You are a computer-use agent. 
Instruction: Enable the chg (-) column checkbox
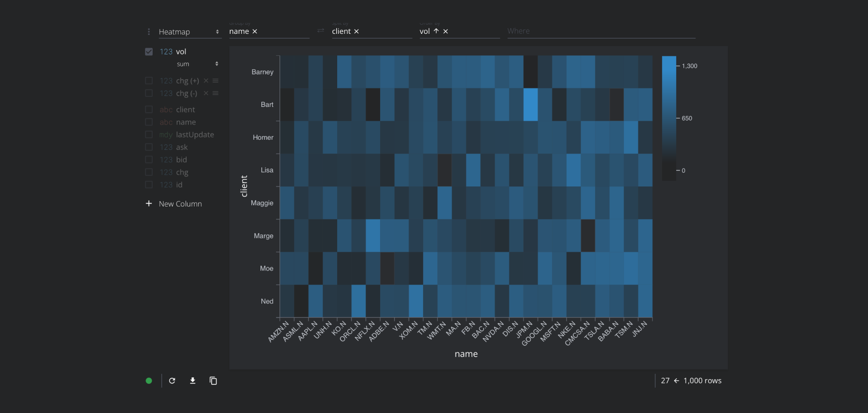click(149, 93)
